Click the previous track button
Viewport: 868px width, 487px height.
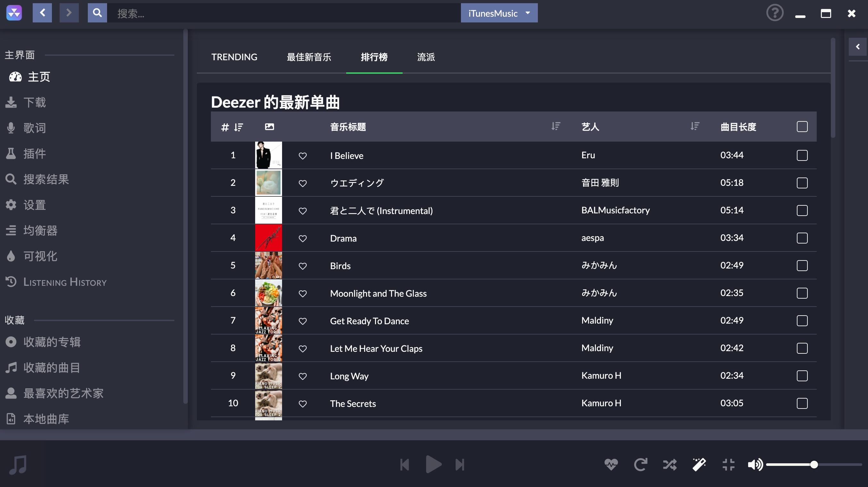(404, 465)
